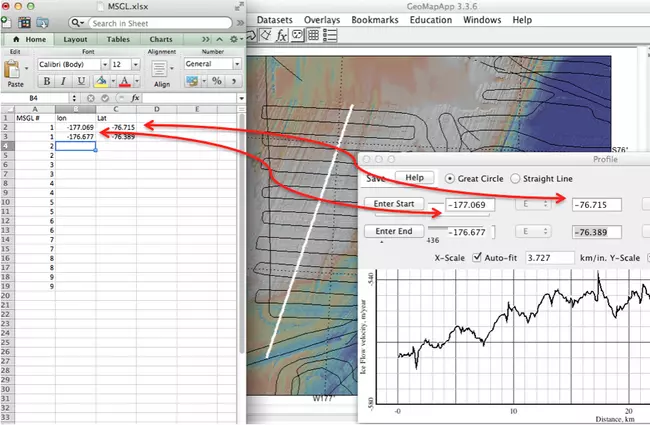Expand the General number format dropdown

point(212,63)
